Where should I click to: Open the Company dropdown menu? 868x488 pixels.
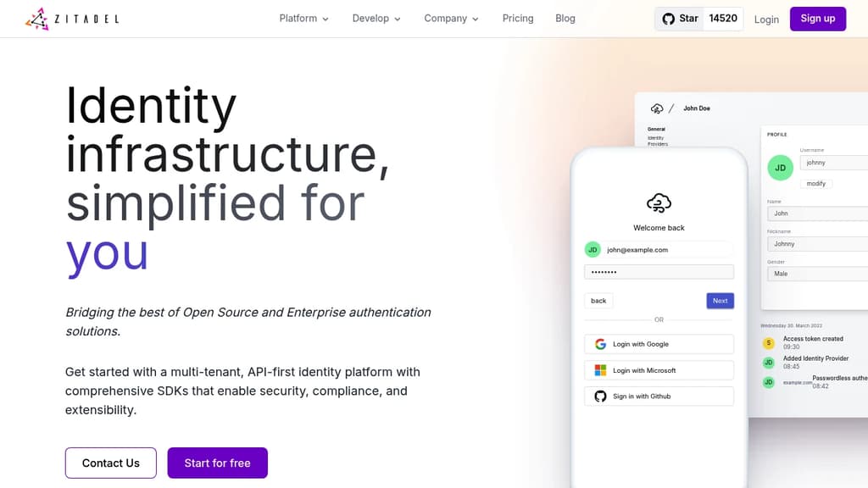pyautogui.click(x=451, y=19)
